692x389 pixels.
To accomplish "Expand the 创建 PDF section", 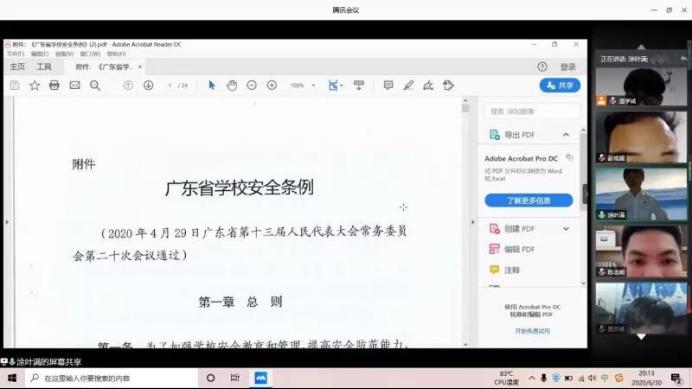I will (566, 229).
